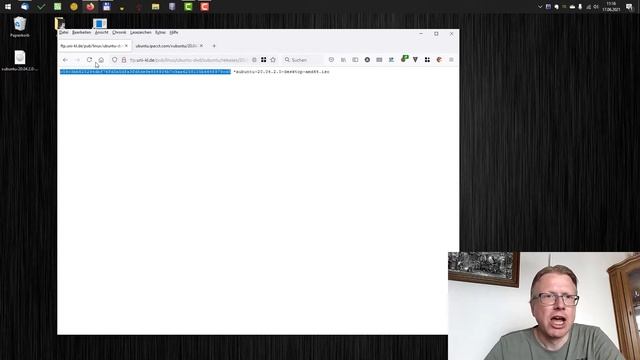
Task: Open Firefox from the taskbar
Action: click(90, 7)
